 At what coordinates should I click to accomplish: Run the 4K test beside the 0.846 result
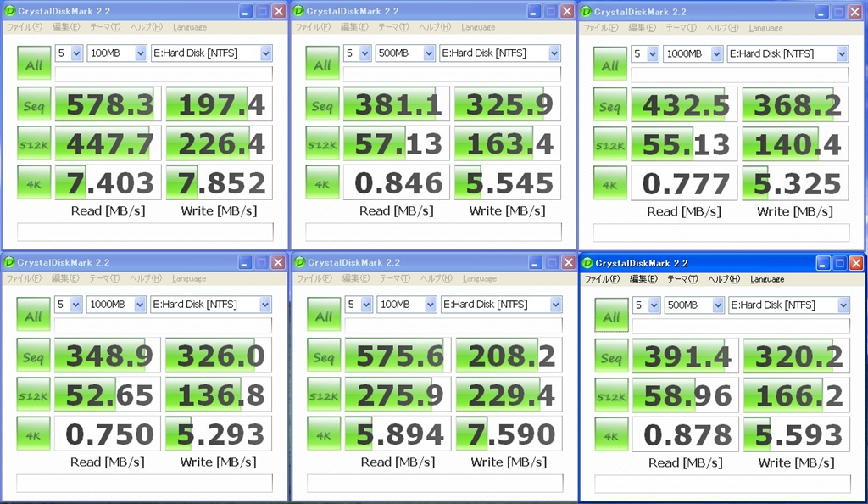pos(322,182)
